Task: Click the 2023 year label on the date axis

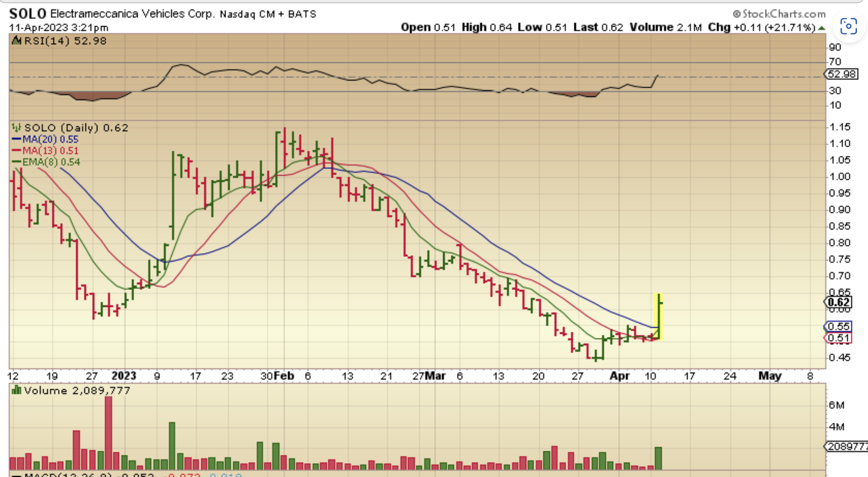Action: point(124,376)
